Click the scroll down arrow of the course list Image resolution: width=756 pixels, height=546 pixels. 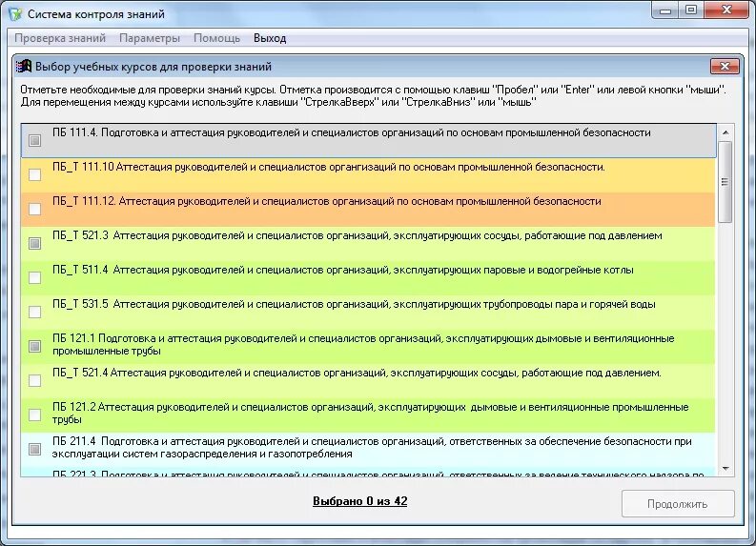(x=725, y=469)
